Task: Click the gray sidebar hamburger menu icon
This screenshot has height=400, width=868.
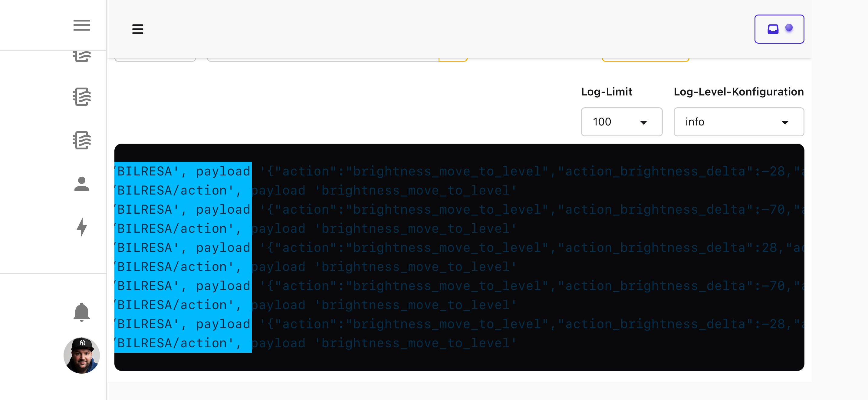Action: pos(81,25)
